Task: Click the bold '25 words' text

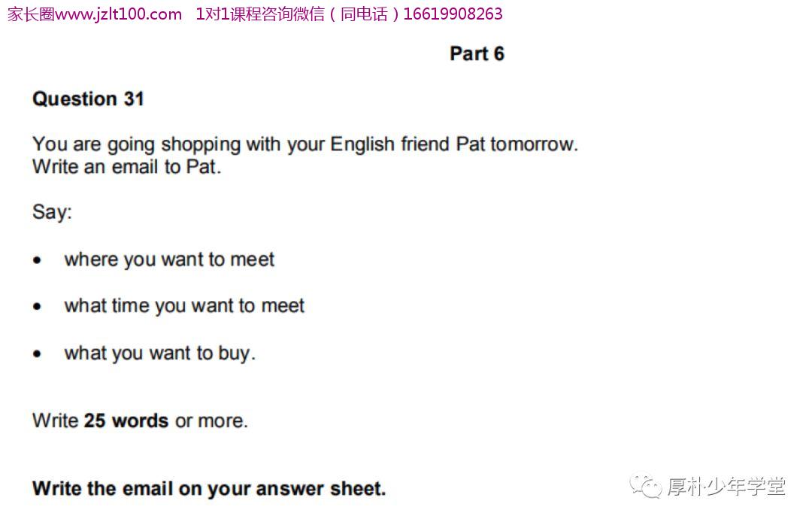Action: tap(126, 420)
